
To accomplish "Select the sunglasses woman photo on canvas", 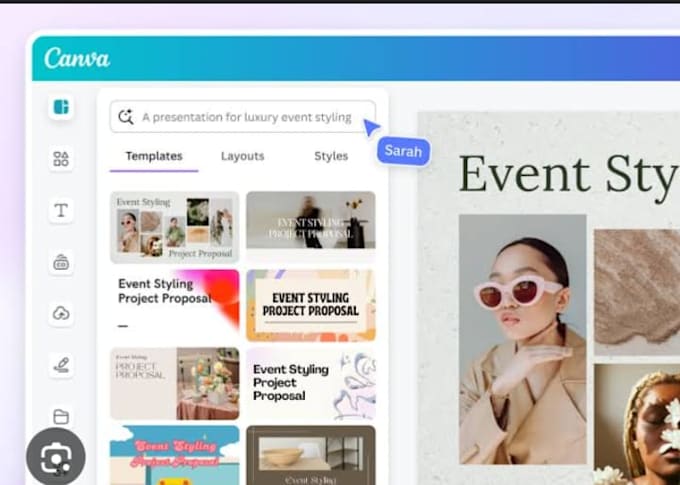I will click(x=523, y=339).
